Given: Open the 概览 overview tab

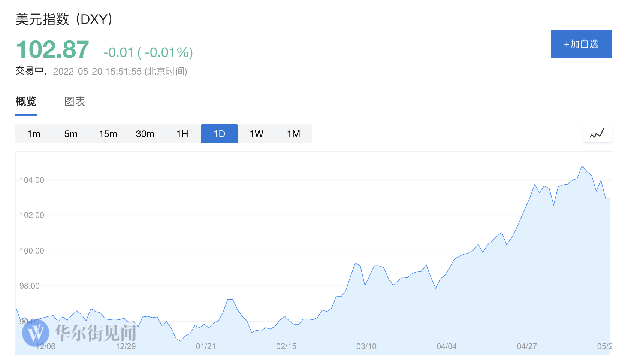Looking at the screenshot, I should pos(26,101).
